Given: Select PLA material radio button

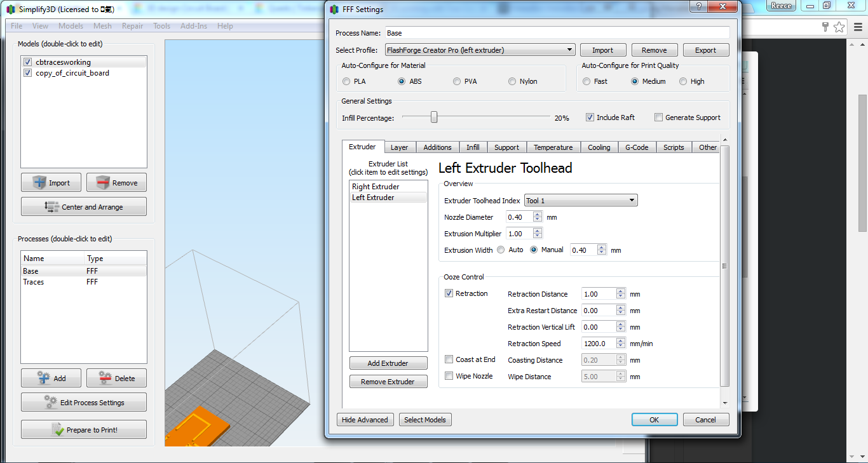Looking at the screenshot, I should [346, 81].
